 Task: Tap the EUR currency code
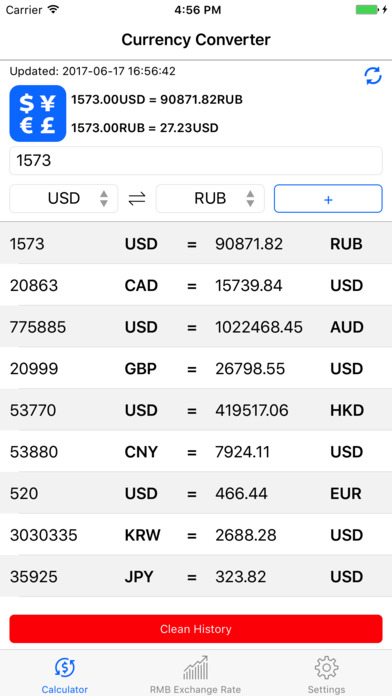point(346,494)
